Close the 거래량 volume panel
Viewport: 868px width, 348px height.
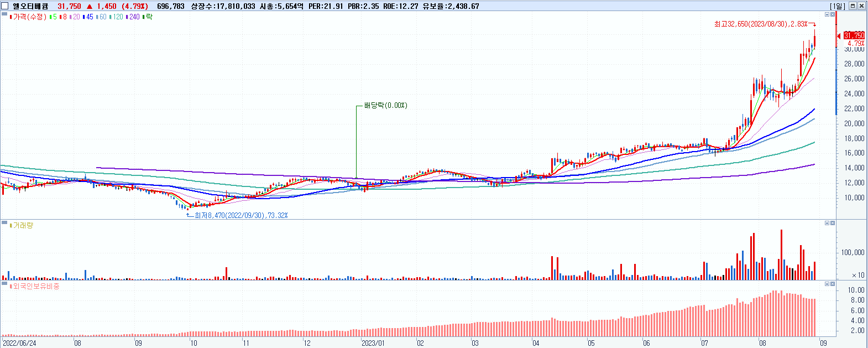click(x=833, y=223)
